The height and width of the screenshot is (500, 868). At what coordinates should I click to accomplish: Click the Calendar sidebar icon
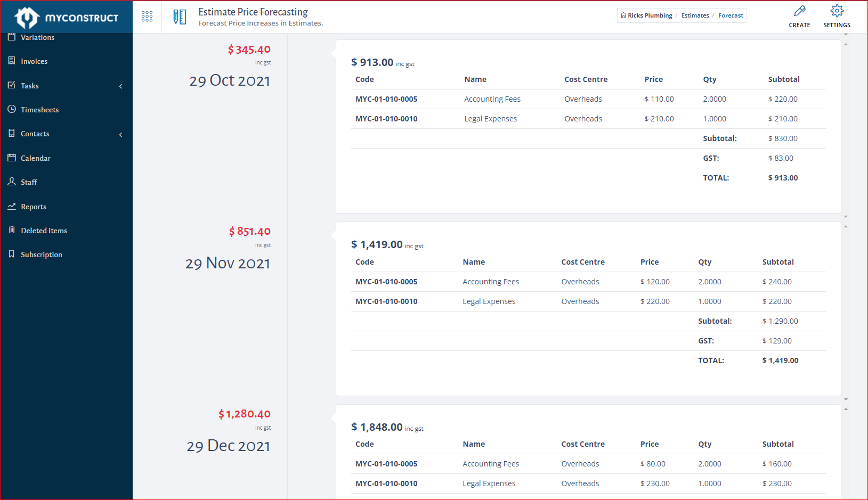[x=12, y=158]
